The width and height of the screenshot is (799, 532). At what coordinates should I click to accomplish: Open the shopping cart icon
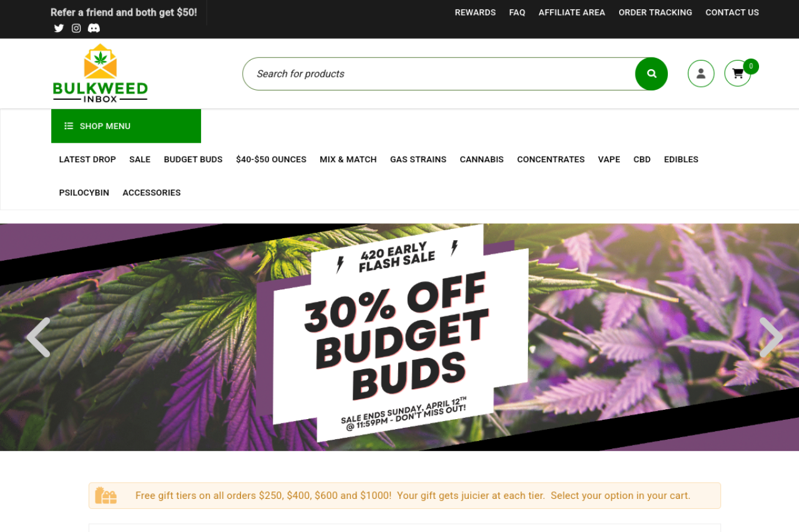tap(738, 74)
